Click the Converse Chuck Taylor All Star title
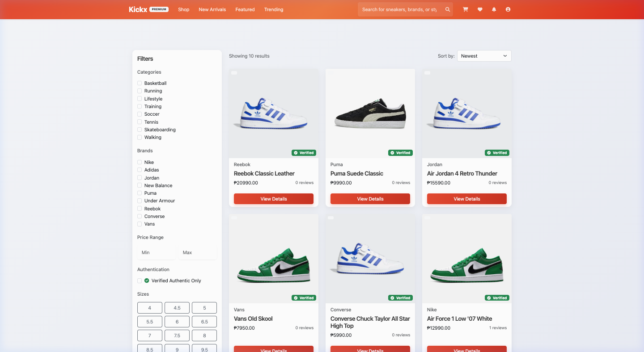Screen dimensions: 644x352 pyautogui.click(x=370, y=322)
